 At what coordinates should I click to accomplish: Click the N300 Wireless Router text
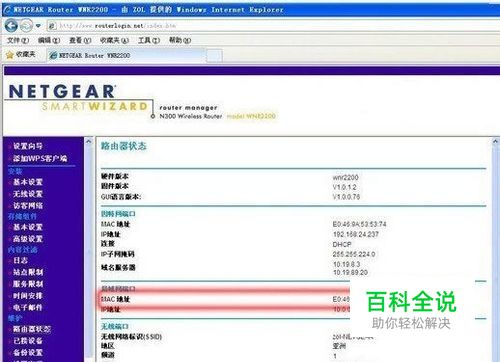[x=191, y=116]
